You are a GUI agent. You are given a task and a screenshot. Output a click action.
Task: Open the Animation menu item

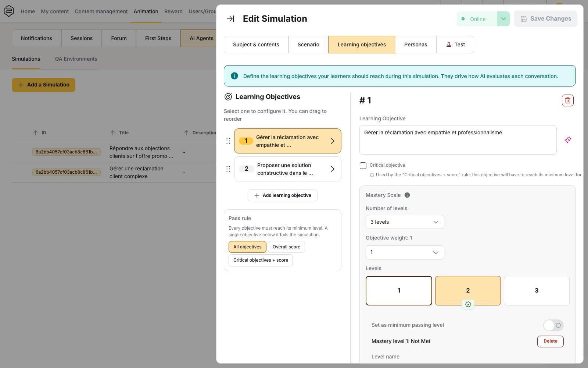pos(146,11)
